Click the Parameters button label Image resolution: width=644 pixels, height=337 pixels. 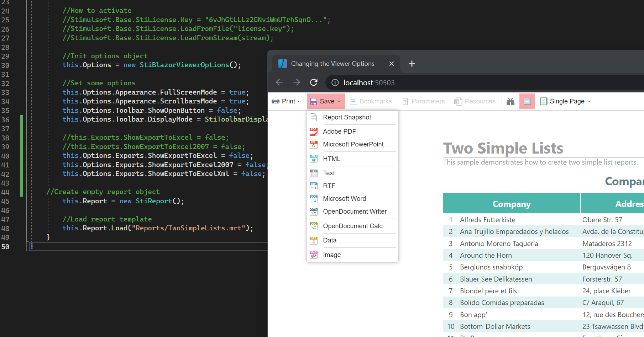click(x=428, y=101)
